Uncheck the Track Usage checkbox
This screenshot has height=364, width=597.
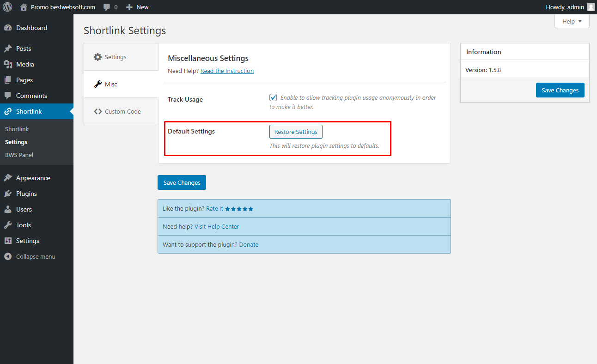(x=273, y=97)
